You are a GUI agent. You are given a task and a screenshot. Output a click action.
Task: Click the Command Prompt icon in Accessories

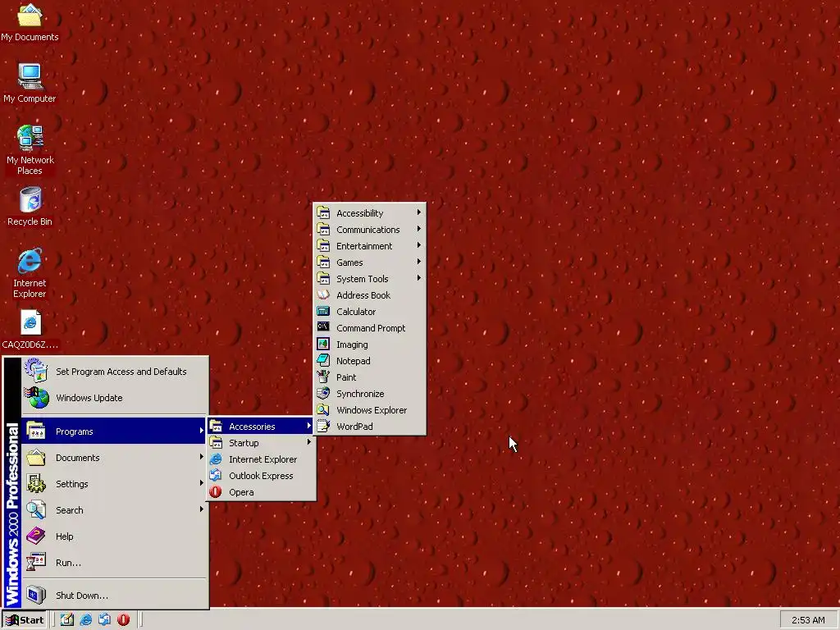click(323, 327)
